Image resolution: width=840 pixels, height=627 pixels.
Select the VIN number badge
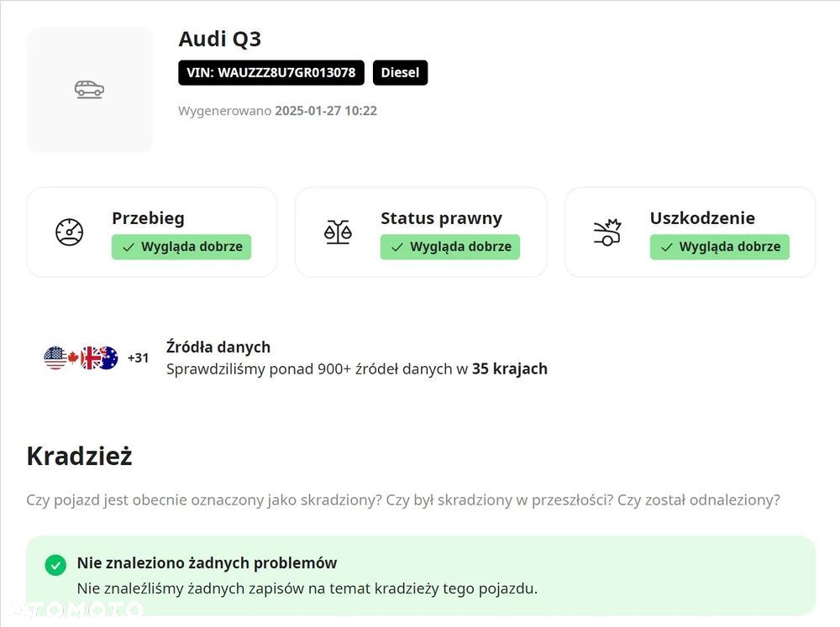271,72
